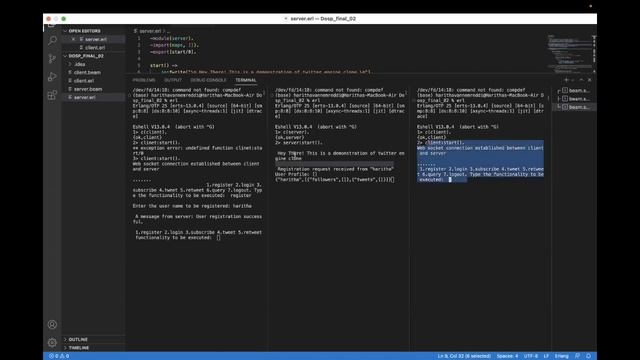Switch to the Output tab
Viewport: 640px width, 360px height.
coord(173,80)
